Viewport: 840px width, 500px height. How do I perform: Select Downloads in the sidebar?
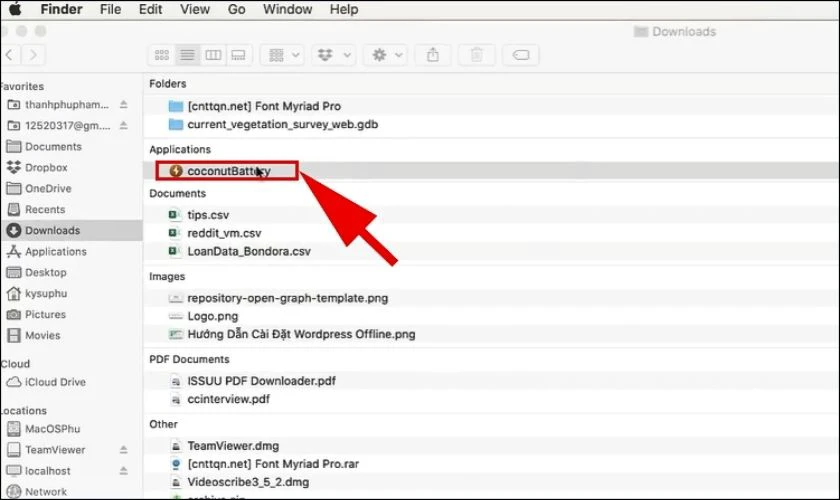click(71, 230)
